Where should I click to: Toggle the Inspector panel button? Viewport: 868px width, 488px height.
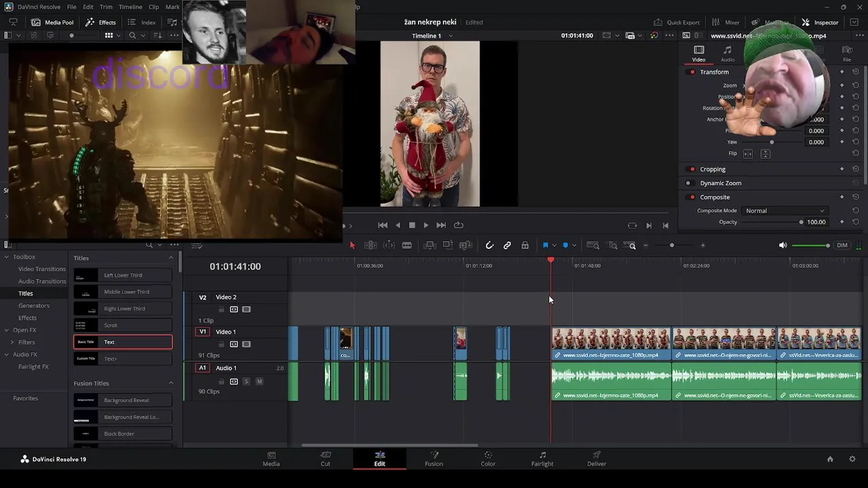(x=820, y=22)
